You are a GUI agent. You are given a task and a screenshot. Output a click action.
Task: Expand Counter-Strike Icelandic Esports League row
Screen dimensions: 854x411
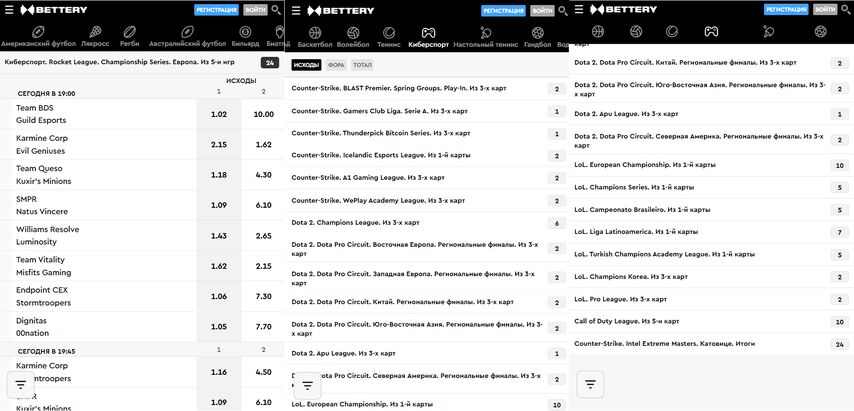click(x=426, y=156)
